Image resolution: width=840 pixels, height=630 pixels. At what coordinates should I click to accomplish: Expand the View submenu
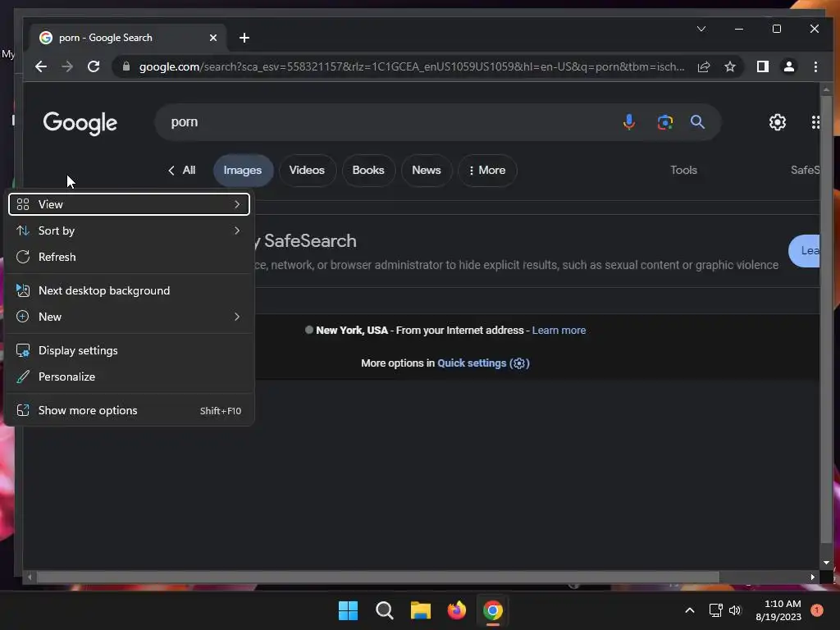tap(129, 204)
